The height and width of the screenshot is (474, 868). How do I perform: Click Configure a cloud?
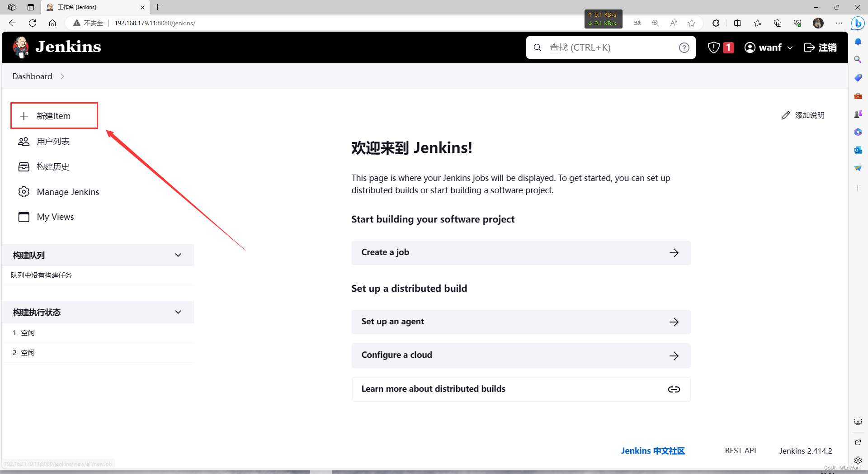click(521, 355)
